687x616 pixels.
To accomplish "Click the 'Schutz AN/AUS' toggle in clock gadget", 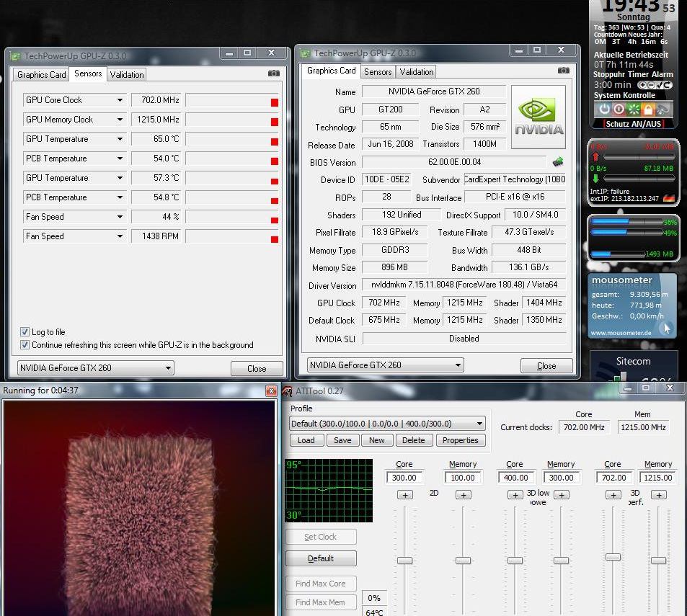I will point(633,124).
